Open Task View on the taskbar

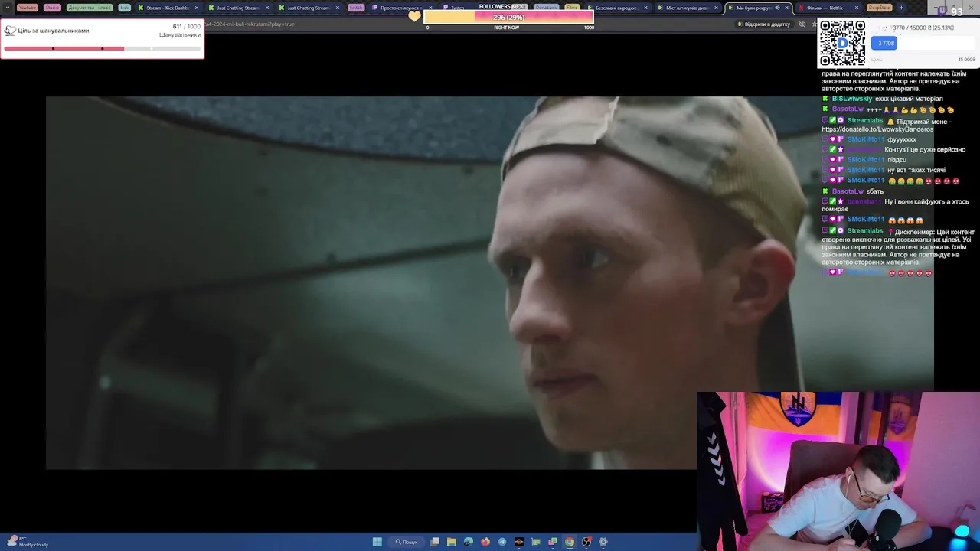coord(435,542)
